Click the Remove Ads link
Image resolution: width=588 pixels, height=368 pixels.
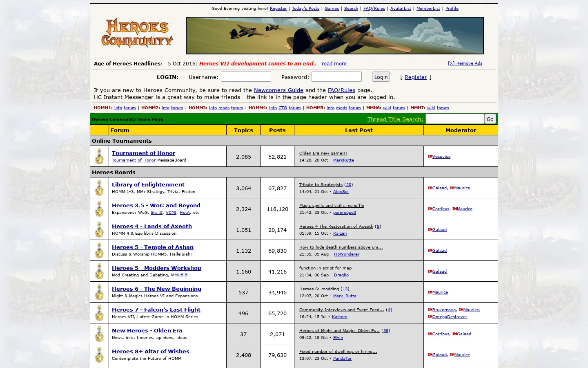pos(465,63)
